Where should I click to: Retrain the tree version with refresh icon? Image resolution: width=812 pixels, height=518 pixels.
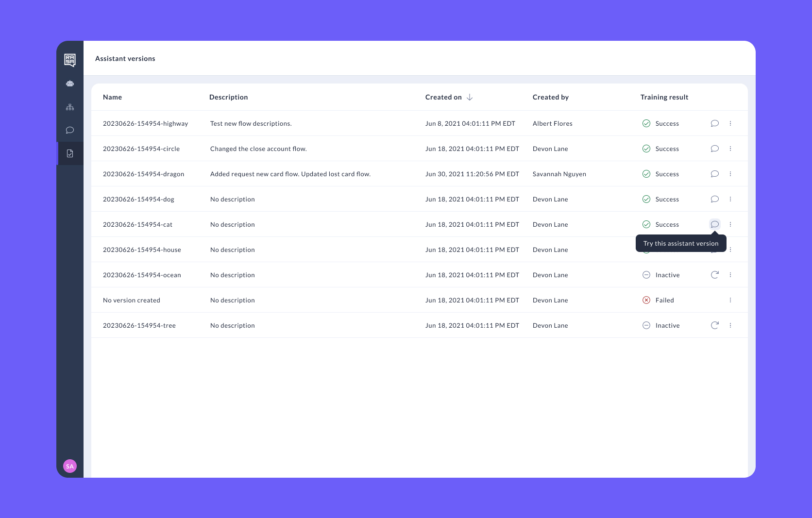click(x=714, y=325)
